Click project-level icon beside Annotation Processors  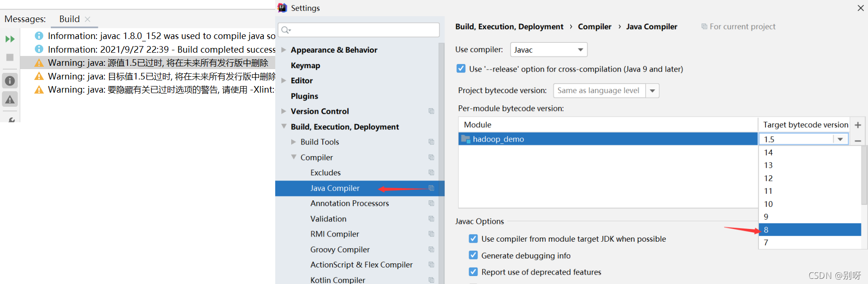point(431,203)
